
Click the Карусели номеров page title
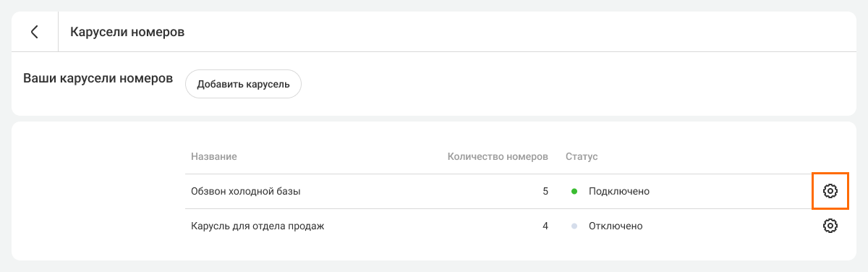click(127, 32)
